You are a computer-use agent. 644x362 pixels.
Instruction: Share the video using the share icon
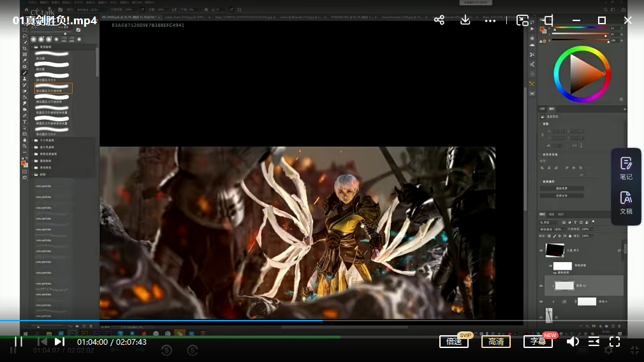point(439,20)
